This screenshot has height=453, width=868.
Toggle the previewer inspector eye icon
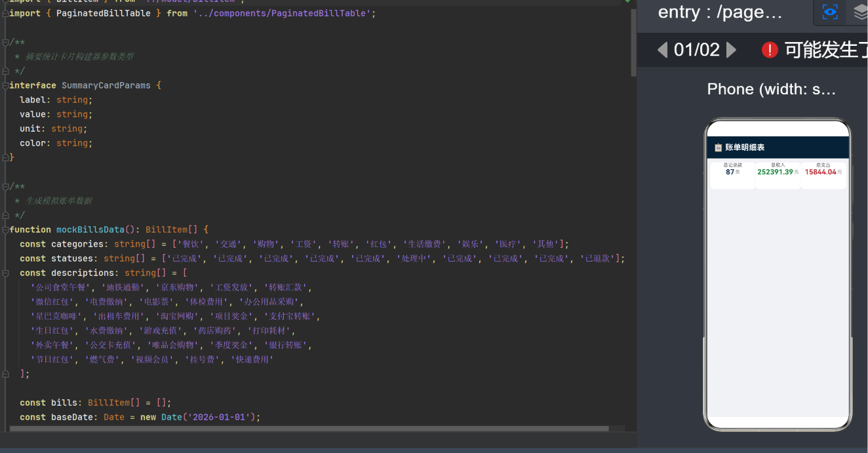tap(830, 12)
